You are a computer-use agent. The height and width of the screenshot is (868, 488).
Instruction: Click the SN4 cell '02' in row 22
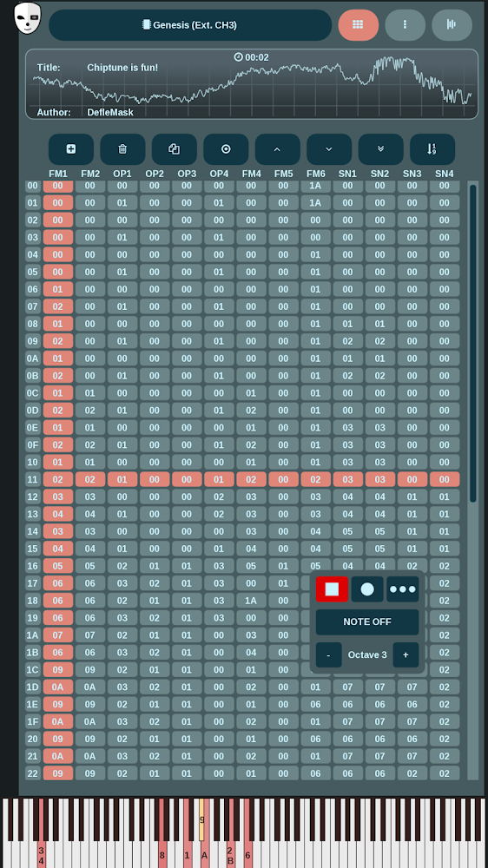445,773
